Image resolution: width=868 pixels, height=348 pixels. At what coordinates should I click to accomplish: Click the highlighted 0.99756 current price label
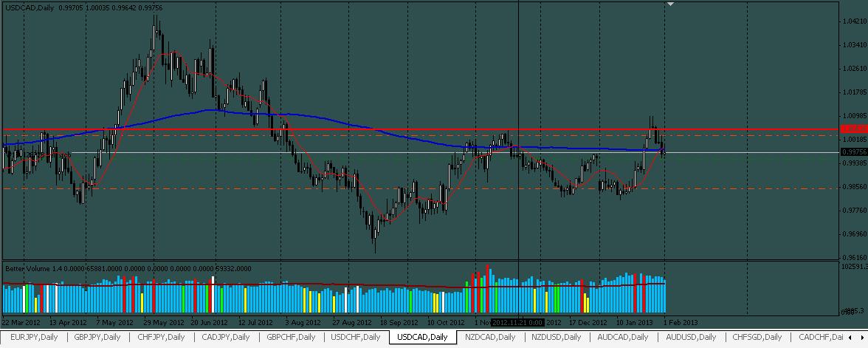click(x=853, y=152)
